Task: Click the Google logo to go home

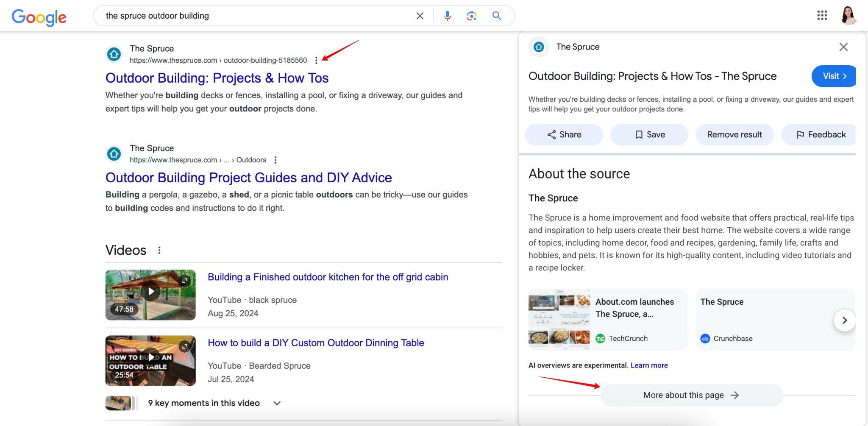Action: (x=39, y=17)
